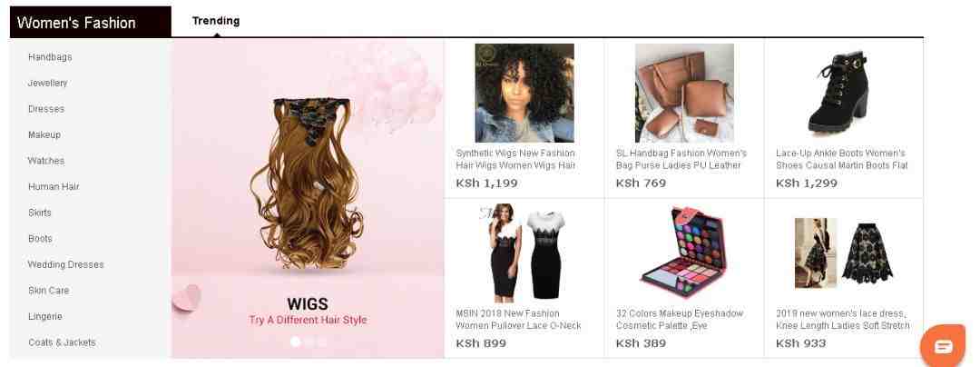Viewport: 980px width, 367px height.
Task: Click the Wigs promotional banner image
Action: click(308, 198)
